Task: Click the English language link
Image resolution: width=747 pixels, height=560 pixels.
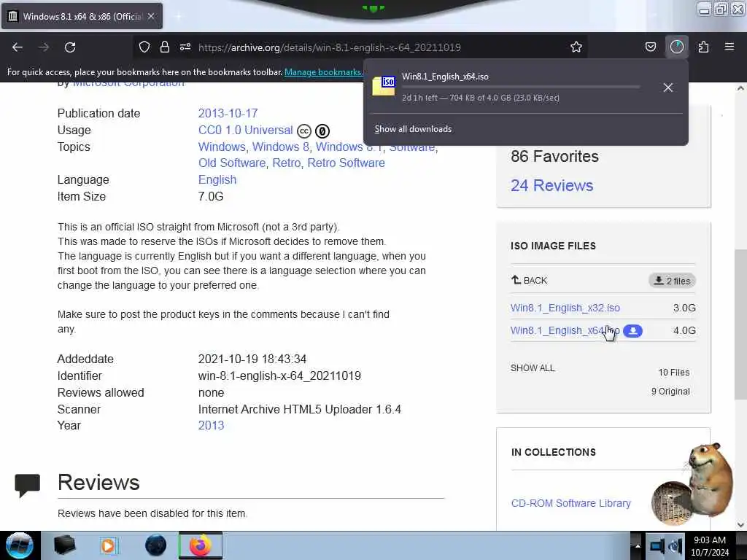Action: tap(217, 179)
